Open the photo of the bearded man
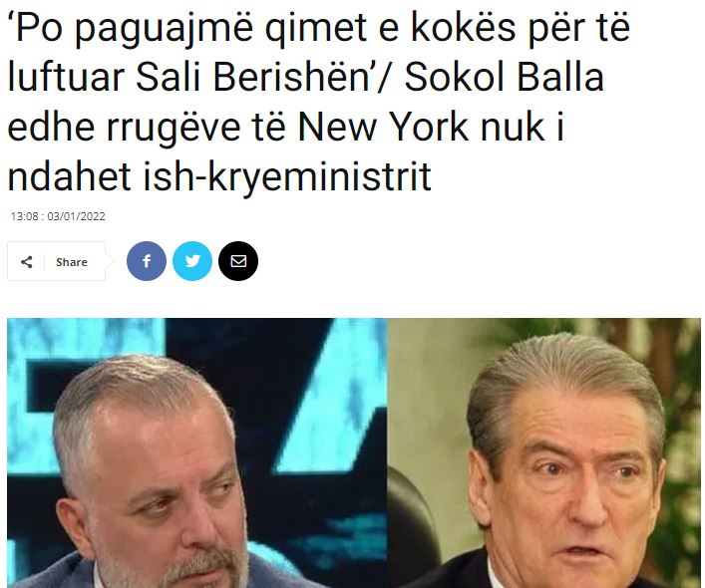 coord(196,452)
